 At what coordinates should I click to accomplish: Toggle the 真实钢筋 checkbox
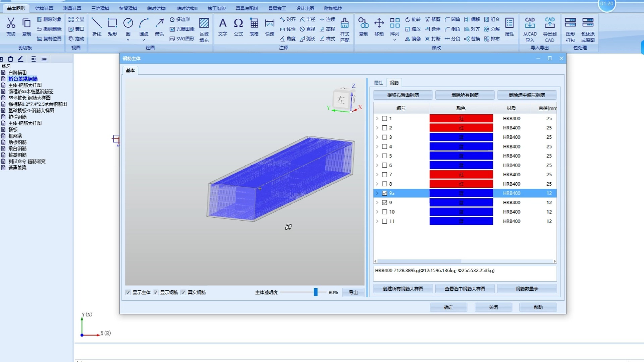pos(183,292)
